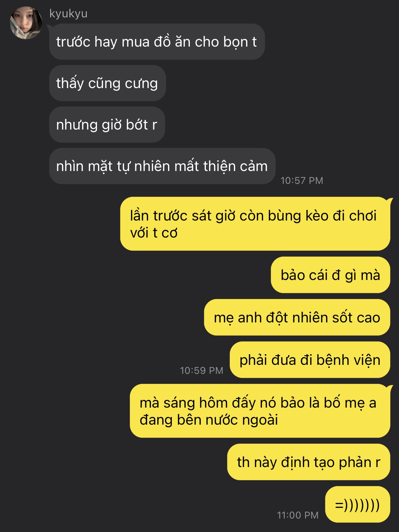This screenshot has width=399, height=532.
Task: Tap the "bảo cái đ gì mà" bubble
Action: pyautogui.click(x=330, y=275)
